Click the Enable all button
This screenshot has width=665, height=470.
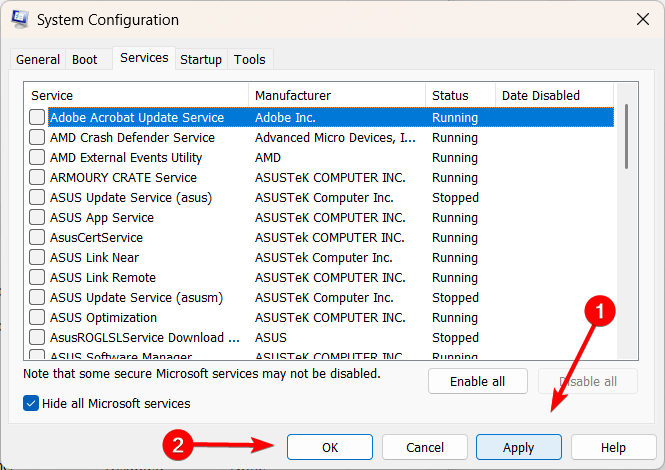(478, 381)
